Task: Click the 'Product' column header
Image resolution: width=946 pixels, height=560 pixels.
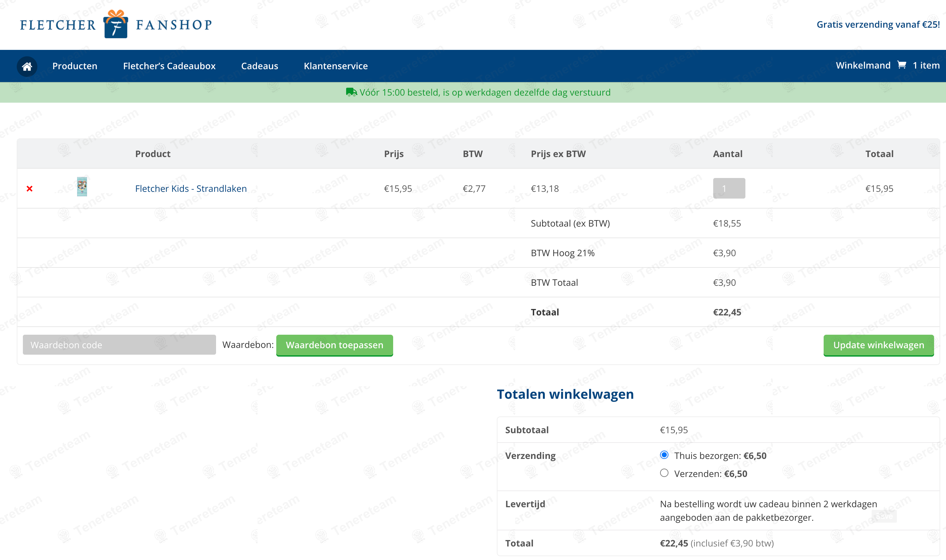Action: (x=153, y=154)
